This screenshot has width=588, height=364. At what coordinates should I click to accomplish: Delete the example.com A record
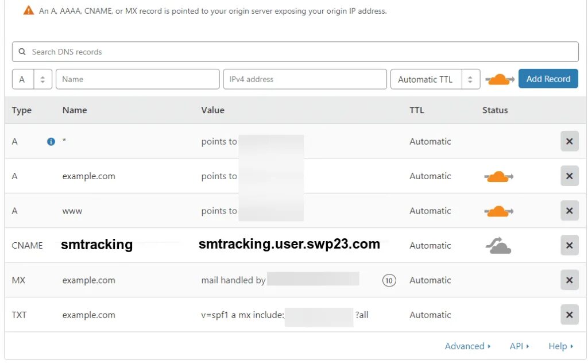[569, 176]
